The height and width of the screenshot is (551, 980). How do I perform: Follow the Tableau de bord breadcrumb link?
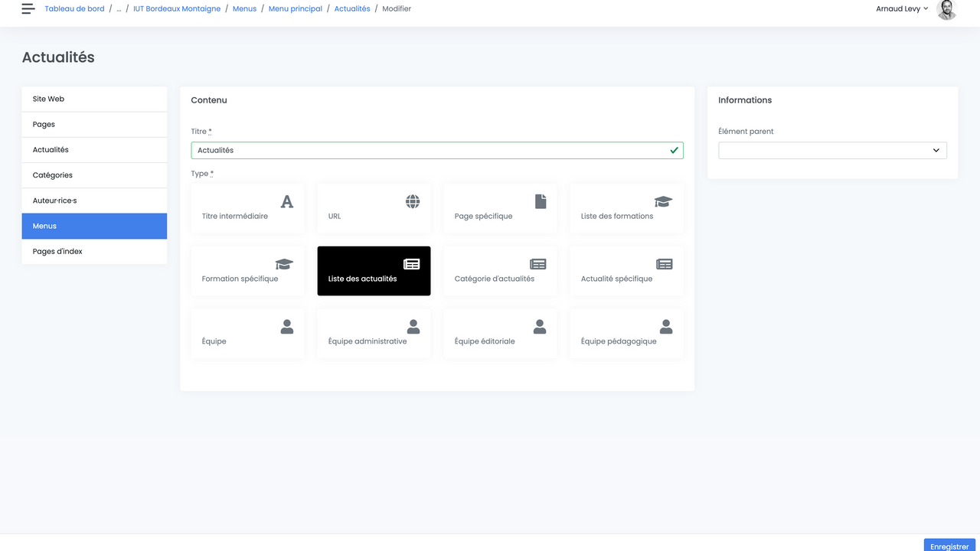point(74,9)
